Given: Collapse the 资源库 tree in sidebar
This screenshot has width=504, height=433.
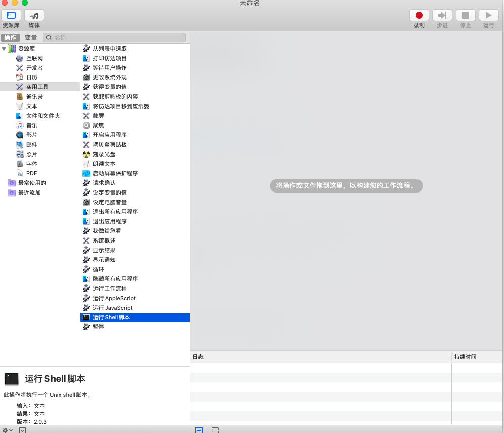Looking at the screenshot, I should click(5, 48).
